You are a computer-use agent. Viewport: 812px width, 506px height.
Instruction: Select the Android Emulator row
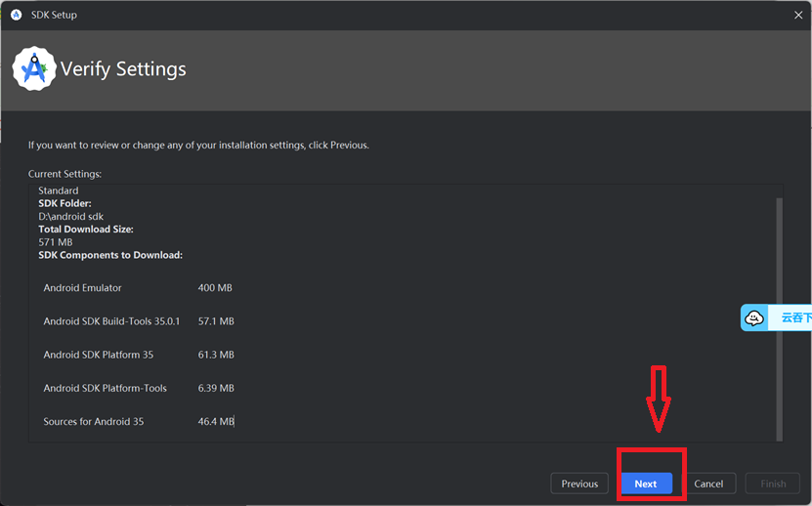[x=138, y=288]
